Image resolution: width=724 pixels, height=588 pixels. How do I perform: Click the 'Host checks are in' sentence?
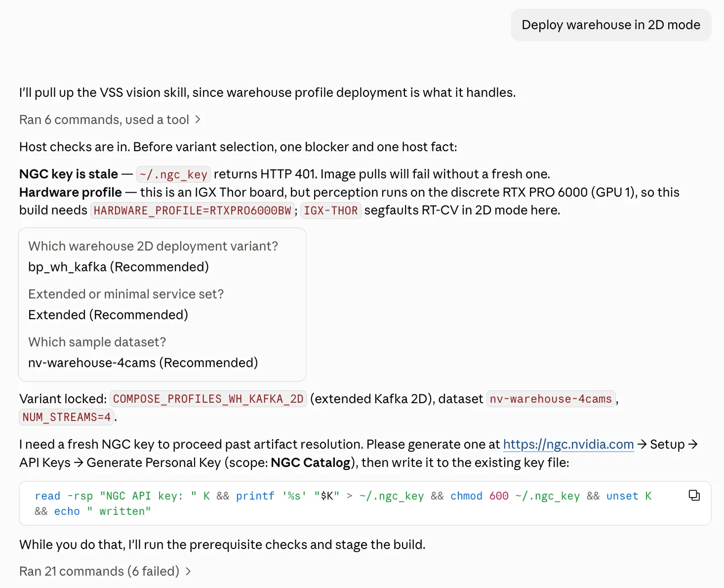(x=238, y=147)
